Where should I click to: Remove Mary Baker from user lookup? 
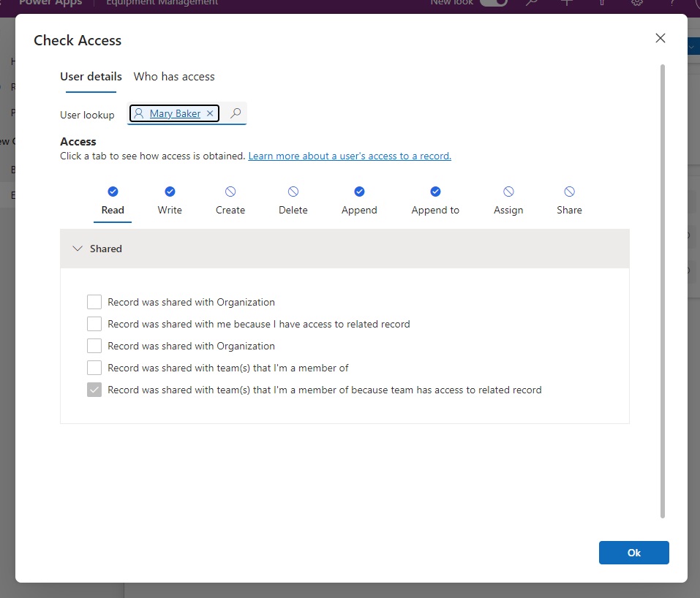[210, 113]
